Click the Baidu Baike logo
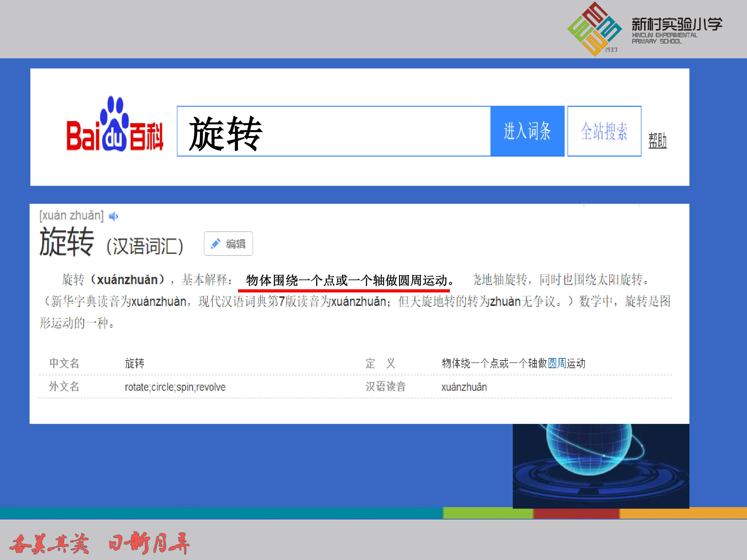This screenshot has height=560, width=747. [x=115, y=124]
